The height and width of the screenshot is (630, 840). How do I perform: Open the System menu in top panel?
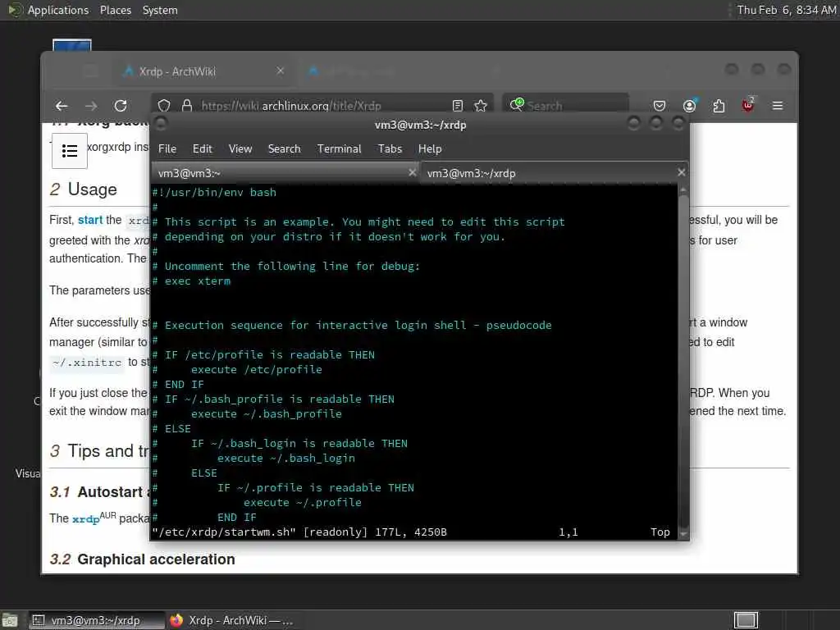(160, 10)
